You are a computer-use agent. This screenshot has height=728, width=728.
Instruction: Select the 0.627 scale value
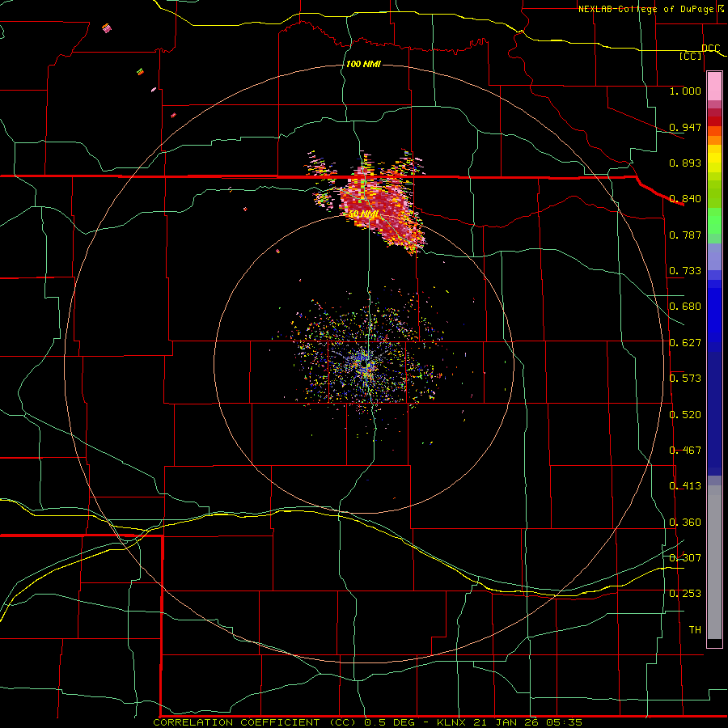point(685,342)
